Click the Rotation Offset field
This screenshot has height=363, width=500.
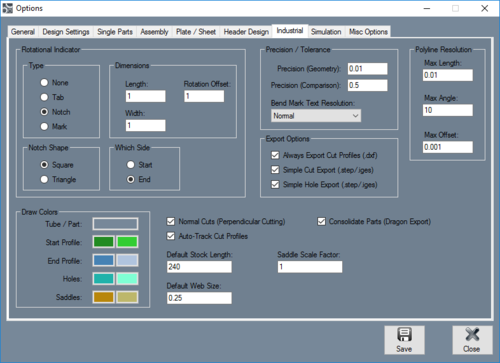(204, 96)
